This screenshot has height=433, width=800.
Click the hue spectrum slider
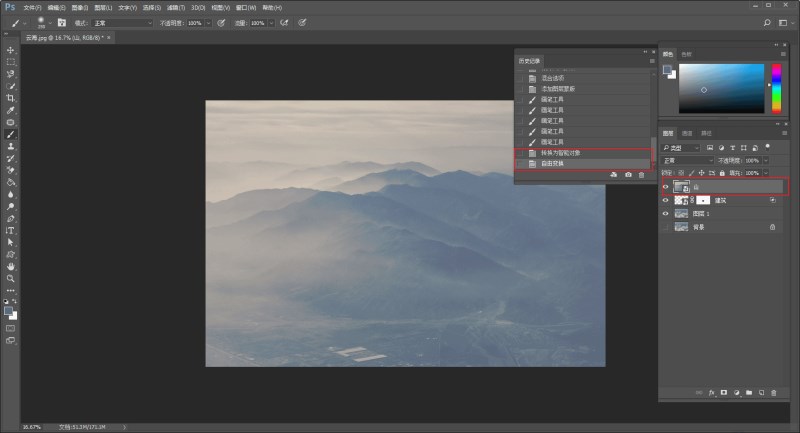[773, 88]
